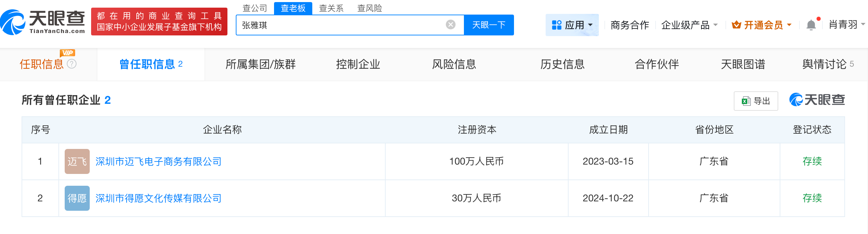Open the 控制企业 tab

coord(358,64)
